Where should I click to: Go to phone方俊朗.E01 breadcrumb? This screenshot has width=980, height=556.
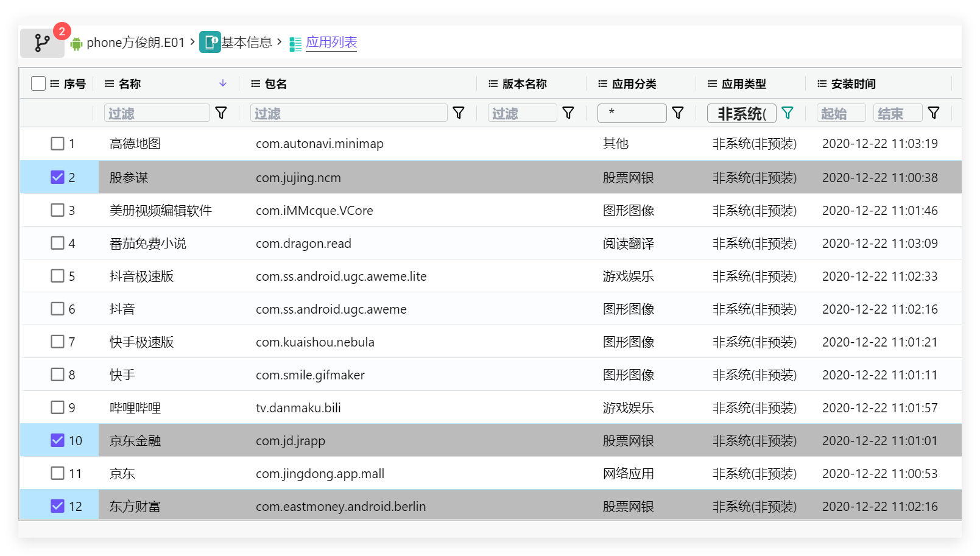coord(135,43)
